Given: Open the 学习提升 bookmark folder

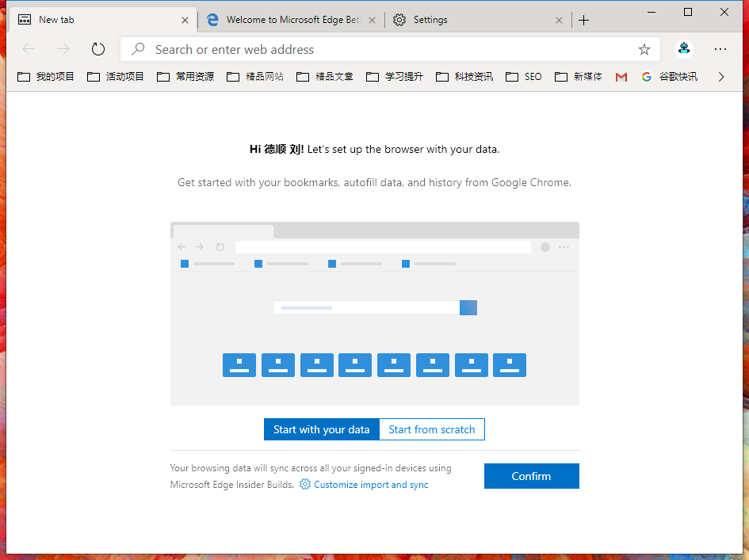Looking at the screenshot, I should tap(395, 76).
